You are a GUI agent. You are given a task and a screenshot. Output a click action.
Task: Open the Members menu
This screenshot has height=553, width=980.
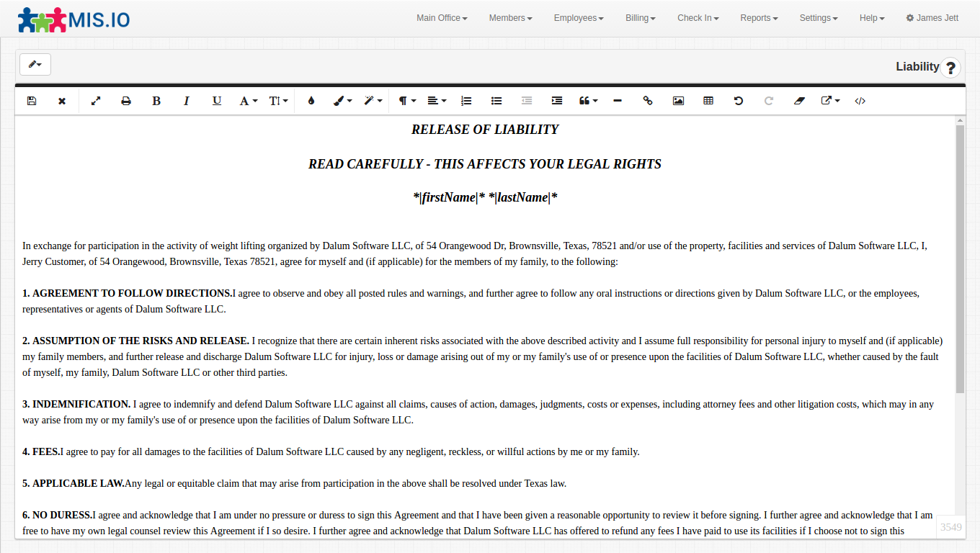click(510, 18)
